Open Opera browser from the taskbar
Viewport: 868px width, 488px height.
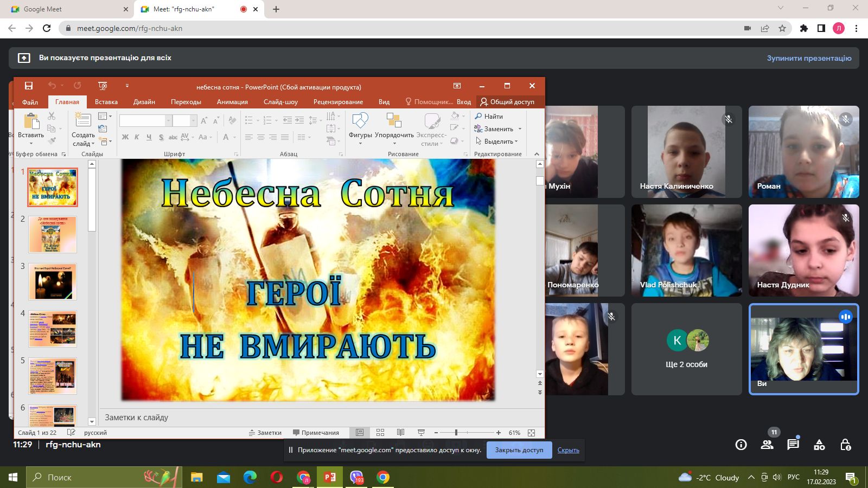[x=277, y=477]
